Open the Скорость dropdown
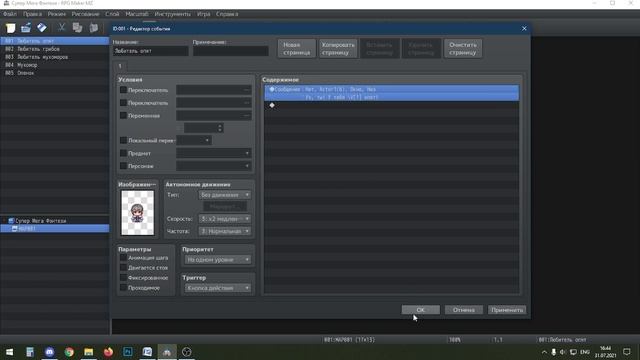640x360 pixels. (x=224, y=219)
